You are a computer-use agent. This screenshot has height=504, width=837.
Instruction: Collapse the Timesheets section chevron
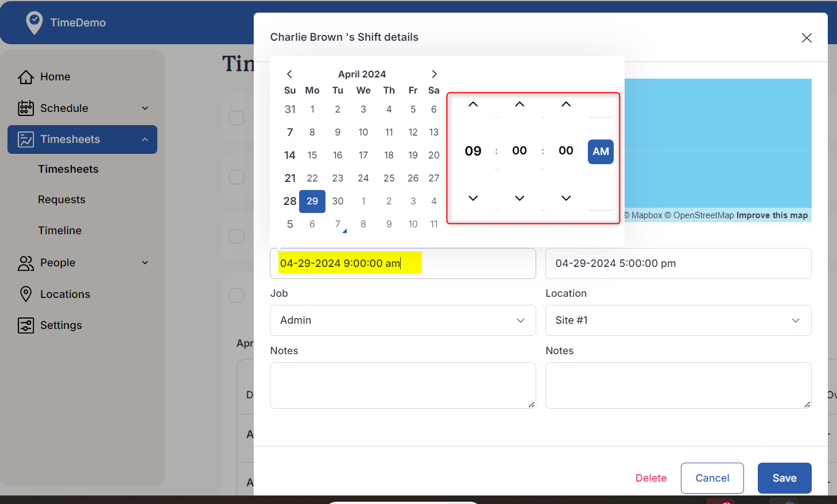point(145,139)
